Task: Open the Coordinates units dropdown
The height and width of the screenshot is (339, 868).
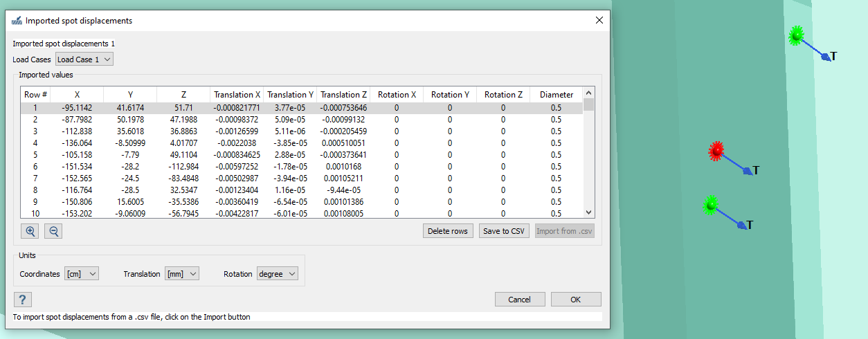Action: pyautogui.click(x=82, y=274)
